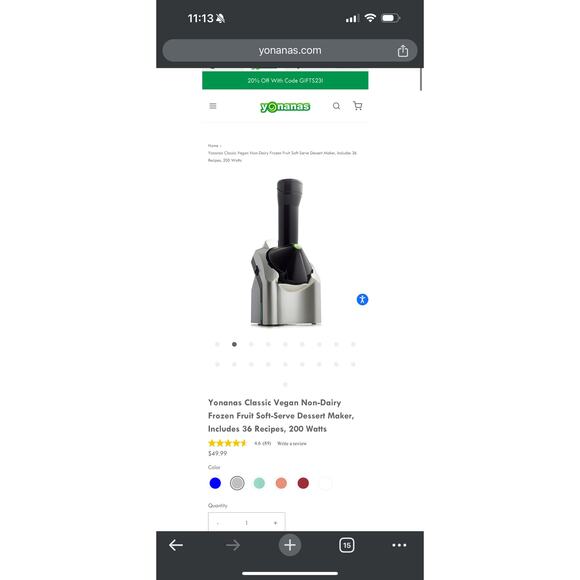Pick the red color swatch
Image resolution: width=580 pixels, height=580 pixels.
coord(303,483)
